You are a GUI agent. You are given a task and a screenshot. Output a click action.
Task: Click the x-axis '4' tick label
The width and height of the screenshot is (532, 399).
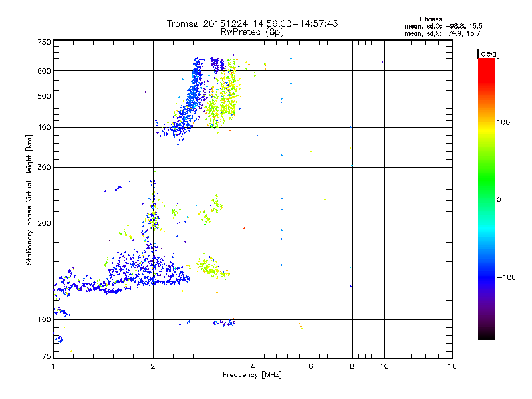pyautogui.click(x=253, y=366)
